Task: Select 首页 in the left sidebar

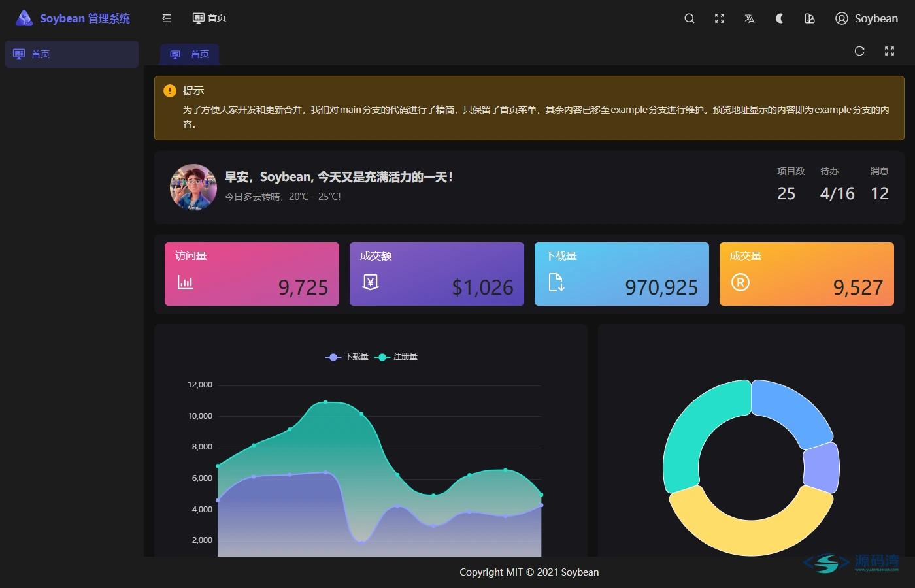Action: click(x=72, y=54)
